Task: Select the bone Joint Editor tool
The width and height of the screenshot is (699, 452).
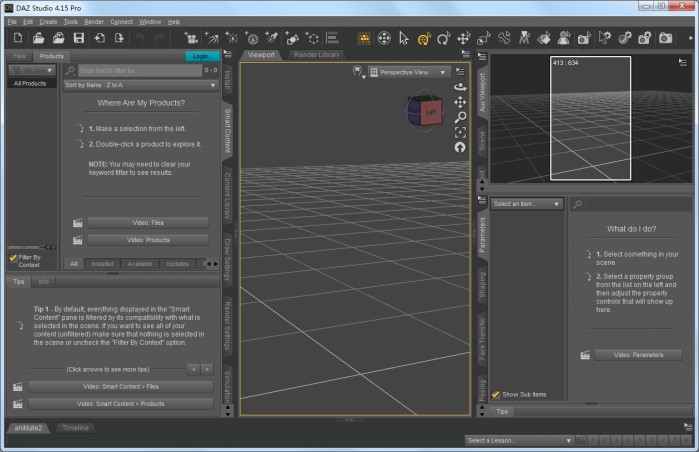Action: (x=504, y=38)
